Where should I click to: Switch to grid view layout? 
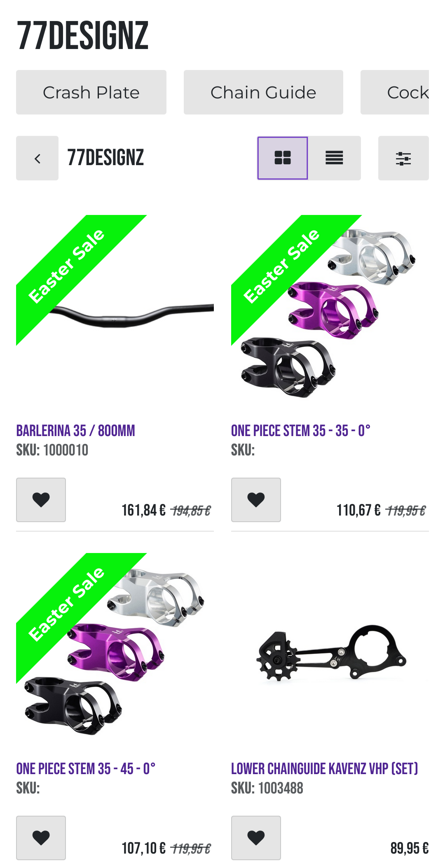(283, 158)
